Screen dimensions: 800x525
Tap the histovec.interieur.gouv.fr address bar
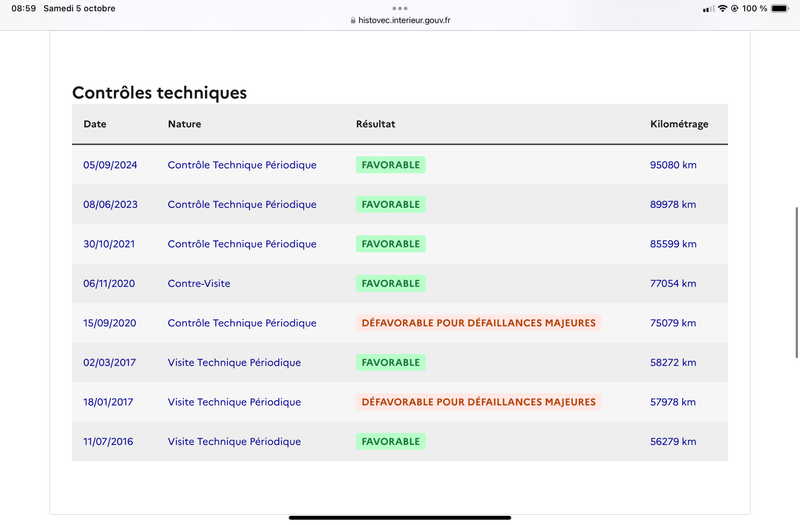click(x=400, y=20)
